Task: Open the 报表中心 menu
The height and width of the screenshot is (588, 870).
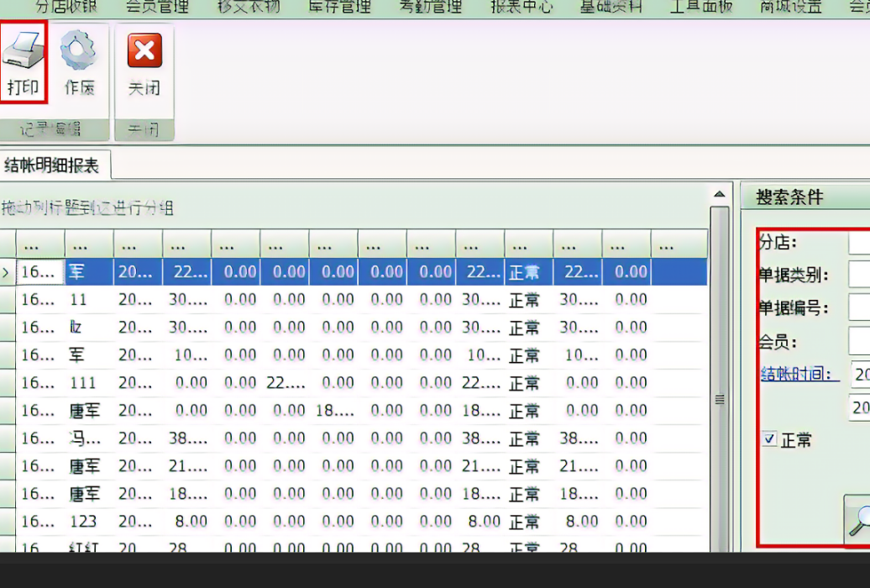Action: point(521,8)
